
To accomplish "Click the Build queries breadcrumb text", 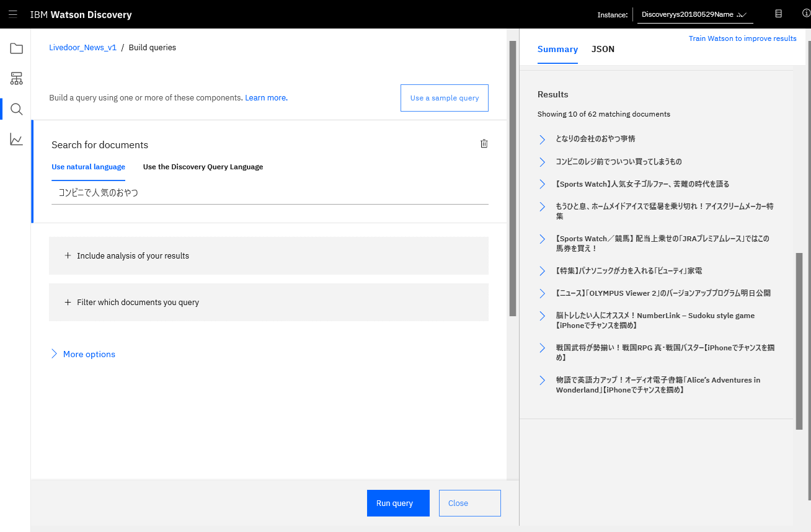I will [x=152, y=48].
